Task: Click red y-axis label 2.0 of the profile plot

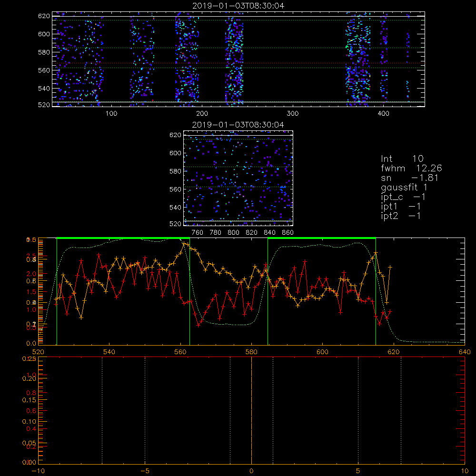Action: pyautogui.click(x=31, y=274)
